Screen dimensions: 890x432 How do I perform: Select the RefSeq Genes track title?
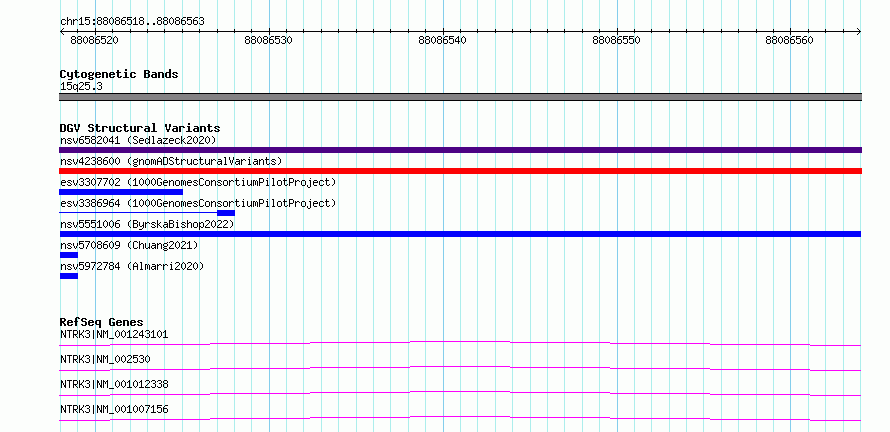click(102, 322)
